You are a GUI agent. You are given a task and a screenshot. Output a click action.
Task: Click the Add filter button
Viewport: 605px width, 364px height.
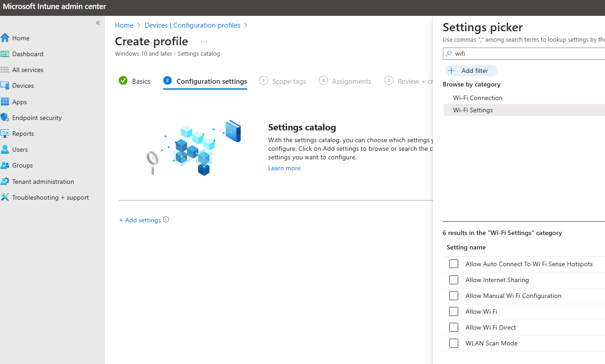coord(471,71)
